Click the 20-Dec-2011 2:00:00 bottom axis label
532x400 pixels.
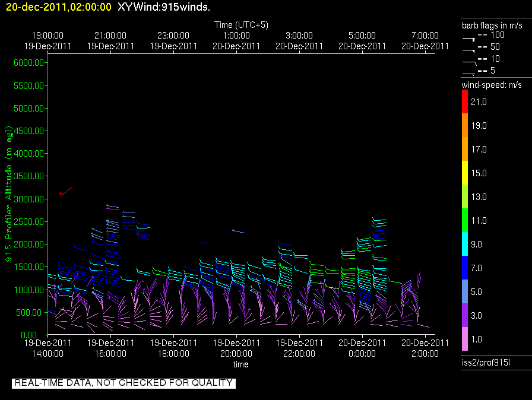click(x=425, y=348)
